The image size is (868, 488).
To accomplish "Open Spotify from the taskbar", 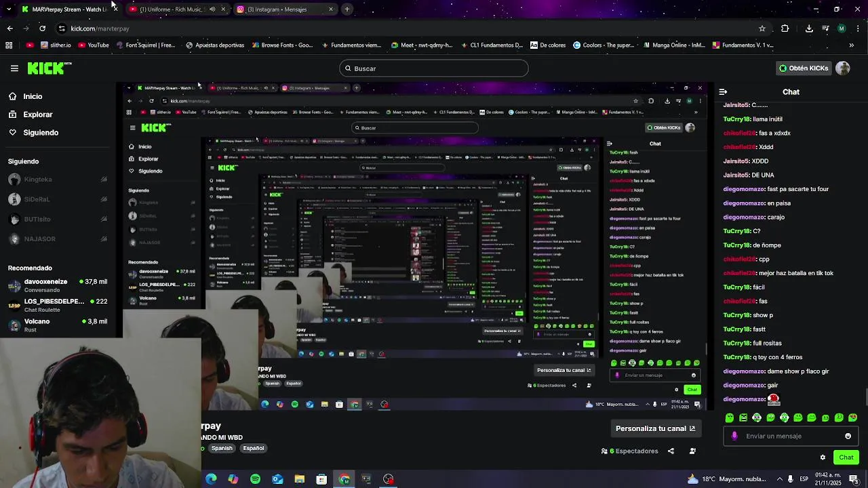I will pos(255,479).
